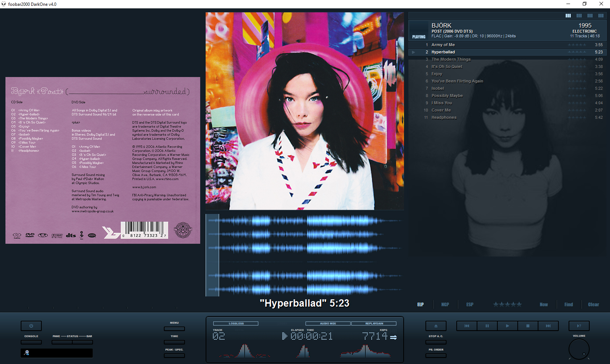Click the "Hyperballad" 5:23 now-playing title
The image size is (610, 364).
[x=304, y=303]
